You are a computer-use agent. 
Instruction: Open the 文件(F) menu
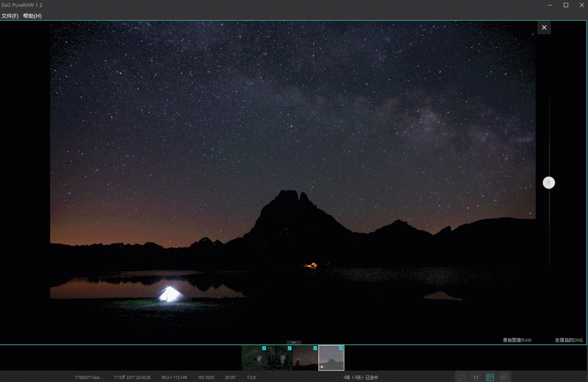[10, 16]
